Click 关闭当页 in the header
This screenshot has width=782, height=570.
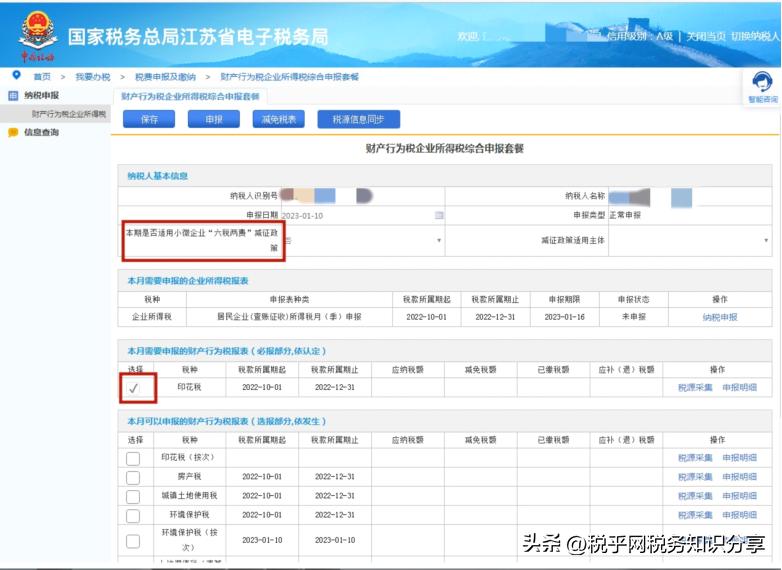pyautogui.click(x=706, y=36)
